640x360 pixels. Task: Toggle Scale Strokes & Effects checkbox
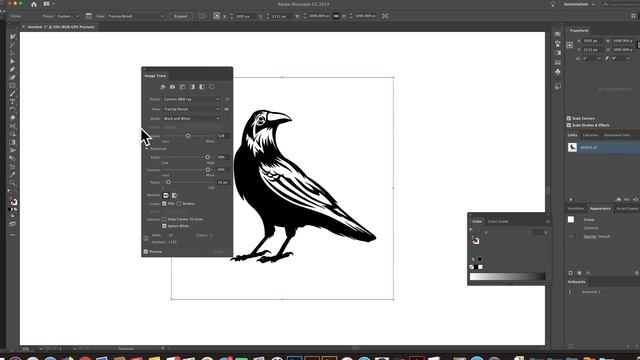point(569,125)
